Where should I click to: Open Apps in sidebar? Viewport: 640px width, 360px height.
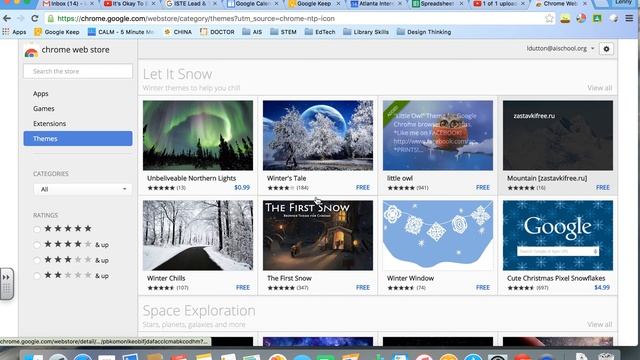click(40, 93)
